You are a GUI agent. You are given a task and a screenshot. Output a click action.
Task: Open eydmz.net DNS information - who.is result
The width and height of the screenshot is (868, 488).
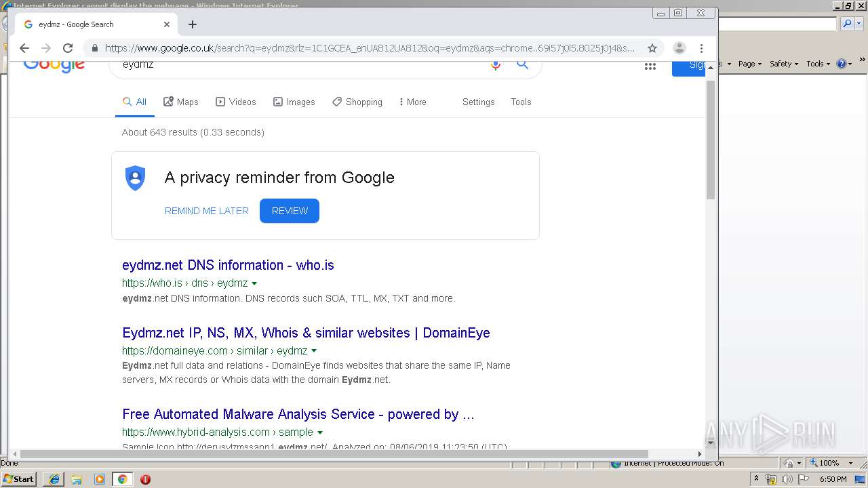click(228, 265)
